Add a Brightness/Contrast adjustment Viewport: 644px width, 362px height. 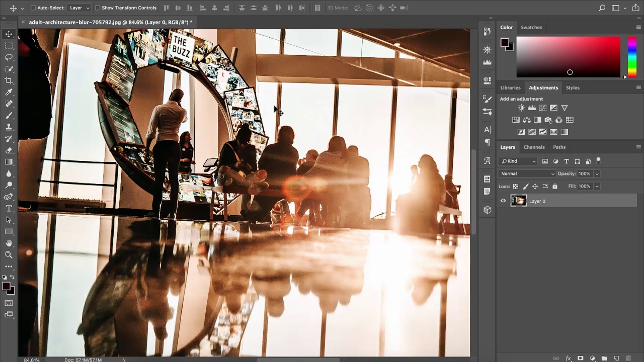pyautogui.click(x=521, y=108)
